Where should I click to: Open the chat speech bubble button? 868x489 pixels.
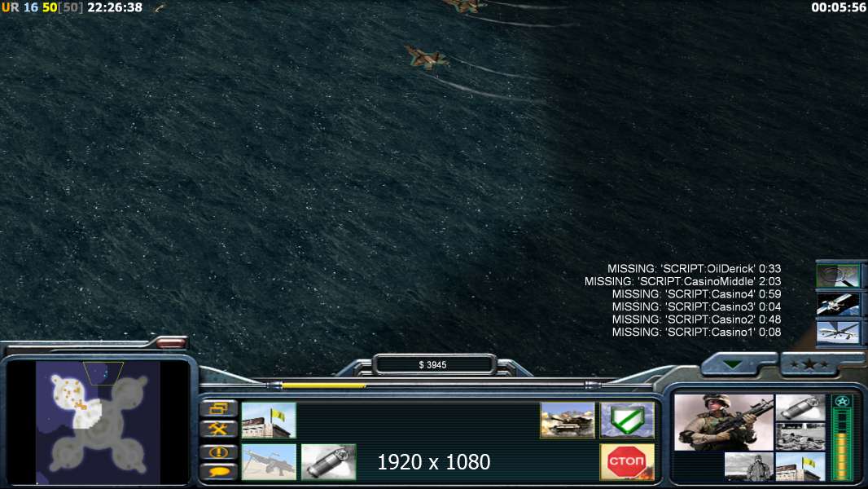click(219, 472)
